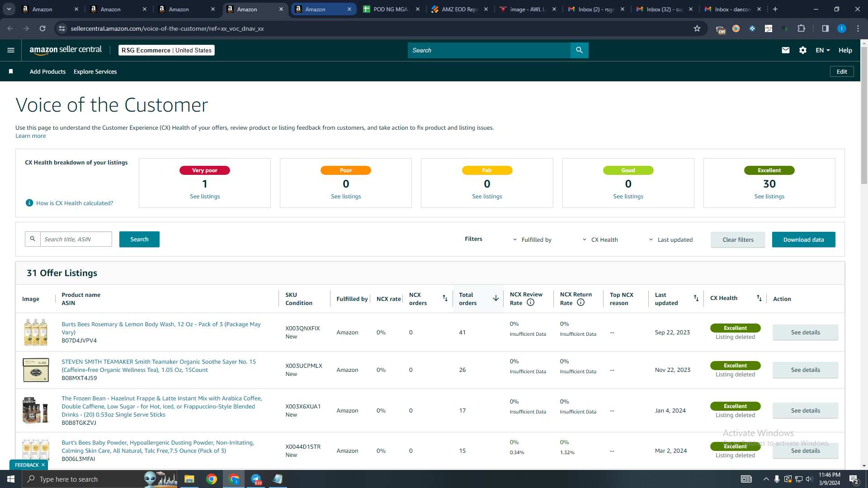Screen dimensions: 868x488
Task: Open the EN language dropdown
Action: (823, 50)
